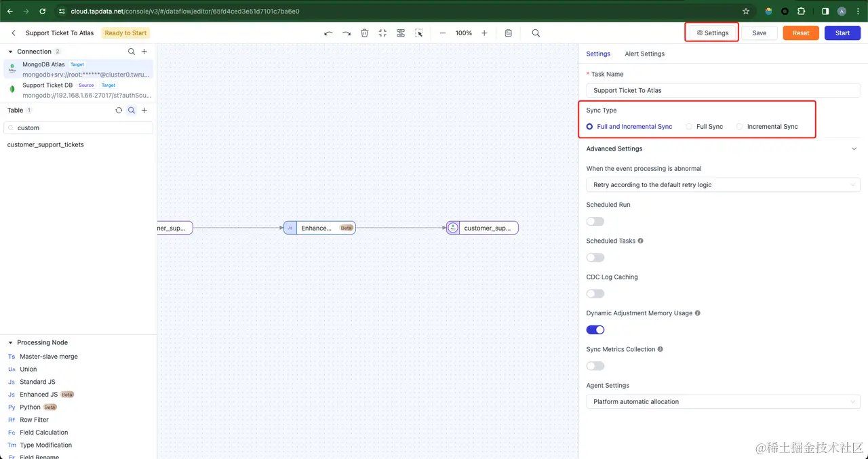
Task: Open the browser extensions puzzle icon
Action: [802, 11]
